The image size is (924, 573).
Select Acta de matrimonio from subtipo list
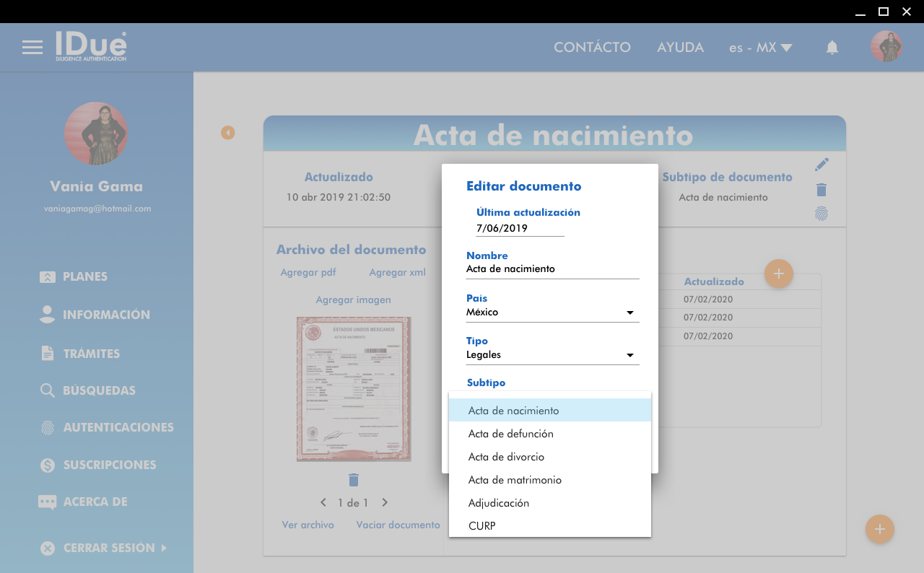[x=515, y=480]
